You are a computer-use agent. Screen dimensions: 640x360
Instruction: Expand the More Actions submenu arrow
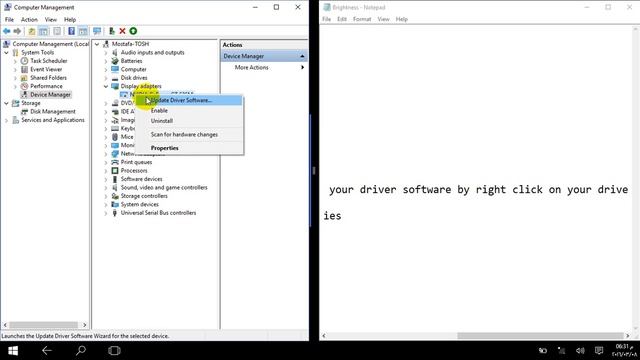pyautogui.click(x=302, y=67)
